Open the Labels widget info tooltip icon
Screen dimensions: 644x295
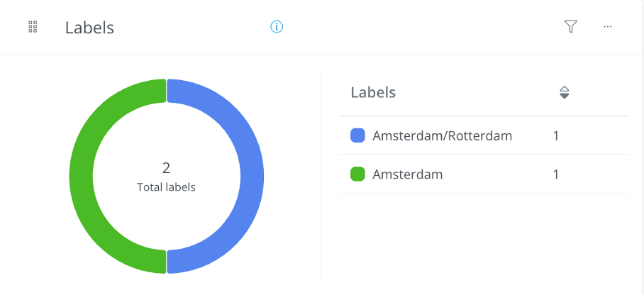coord(277,27)
